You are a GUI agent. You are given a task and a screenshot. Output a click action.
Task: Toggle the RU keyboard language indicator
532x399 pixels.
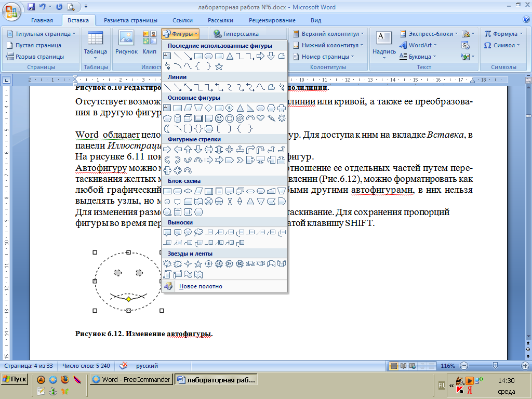click(441, 385)
